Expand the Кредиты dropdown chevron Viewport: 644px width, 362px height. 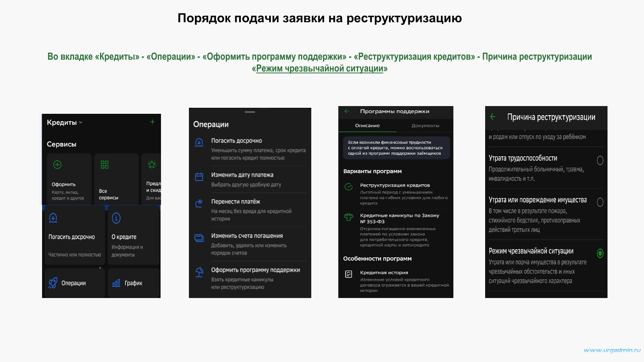[81, 123]
